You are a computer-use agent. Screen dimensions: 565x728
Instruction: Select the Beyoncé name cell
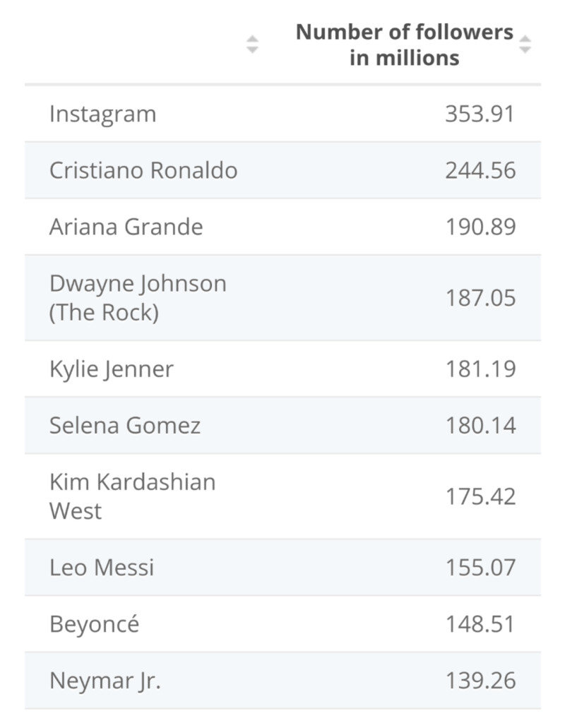(94, 624)
